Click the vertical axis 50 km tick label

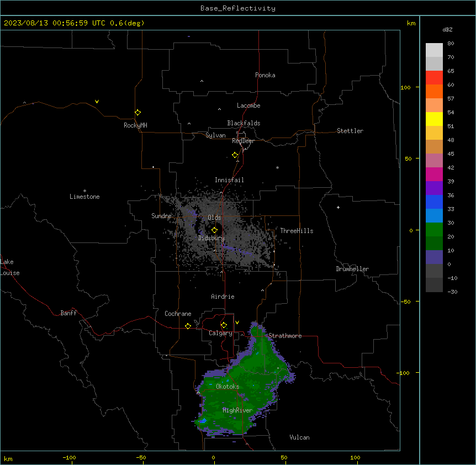point(408,158)
